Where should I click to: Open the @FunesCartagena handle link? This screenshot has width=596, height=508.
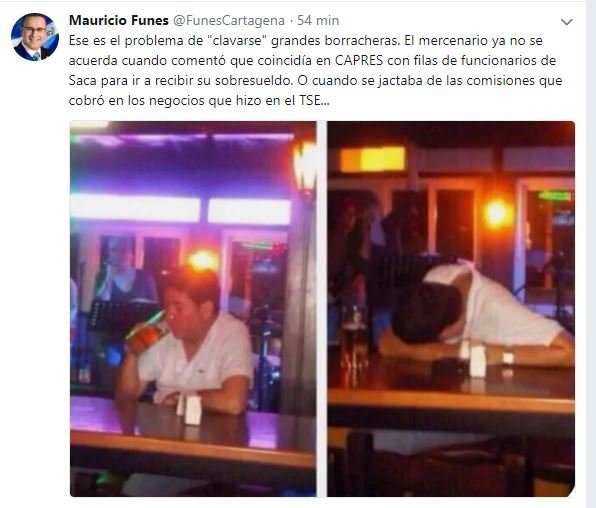[x=229, y=21]
